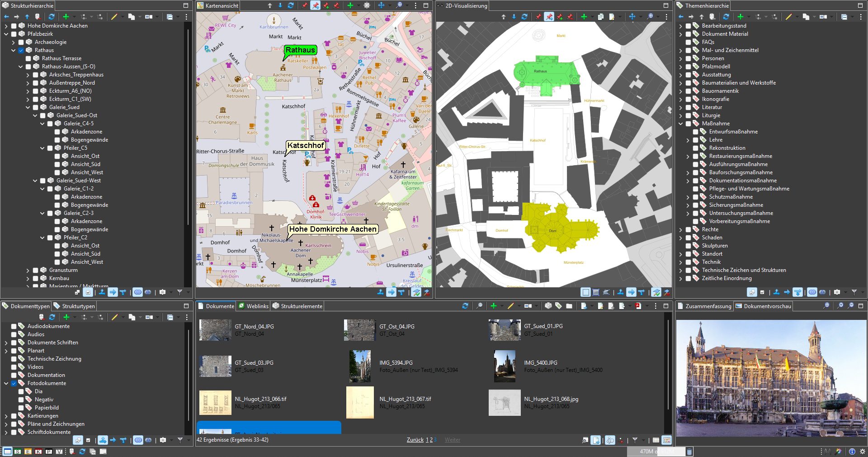The width and height of the screenshot is (868, 457).
Task: Click the Zurück pagination link
Action: click(x=415, y=440)
